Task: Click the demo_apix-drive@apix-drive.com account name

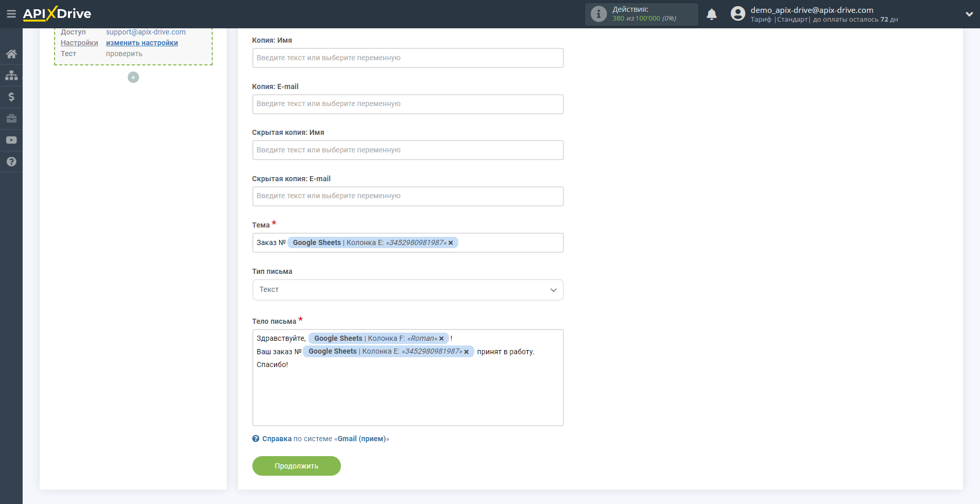Action: 812,10
